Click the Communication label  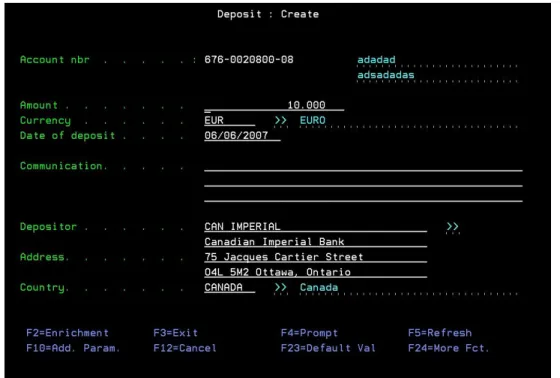pyautogui.click(x=61, y=166)
